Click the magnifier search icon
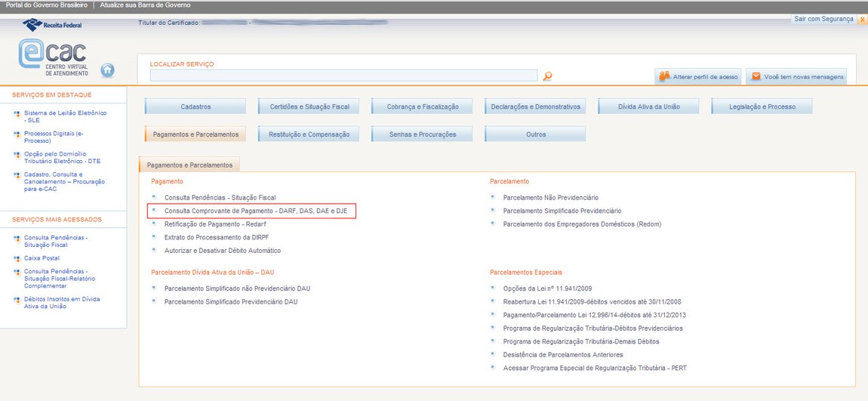This screenshot has height=401, width=868. coord(548,76)
